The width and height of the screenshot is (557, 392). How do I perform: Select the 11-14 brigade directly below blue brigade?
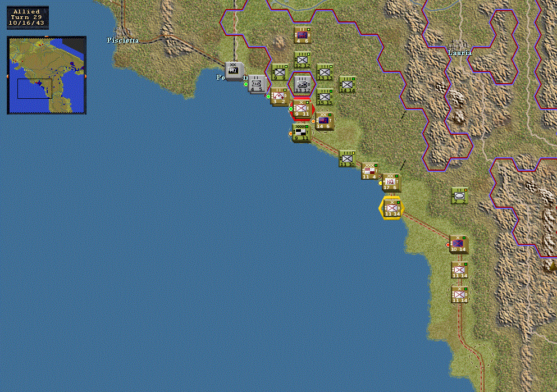coord(460,270)
